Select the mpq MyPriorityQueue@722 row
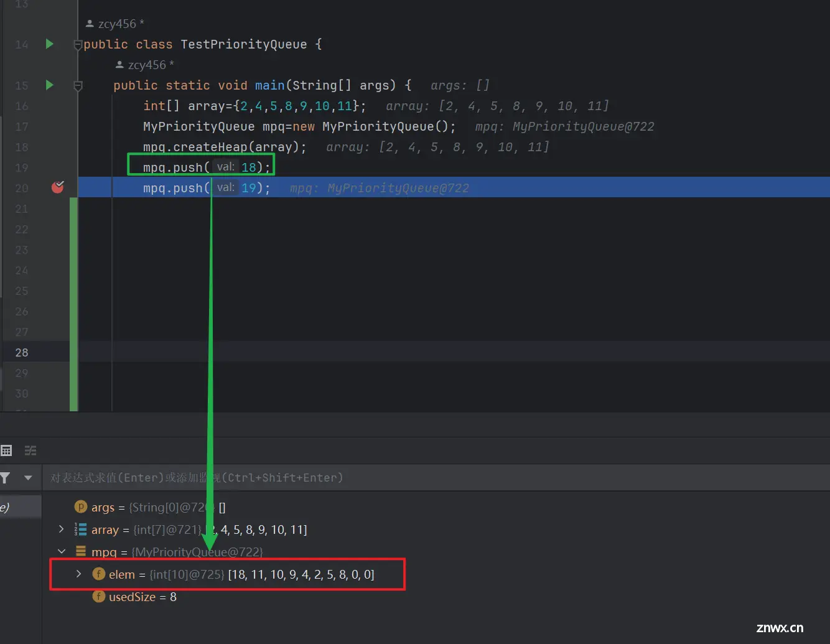This screenshot has width=830, height=644. click(436, 552)
